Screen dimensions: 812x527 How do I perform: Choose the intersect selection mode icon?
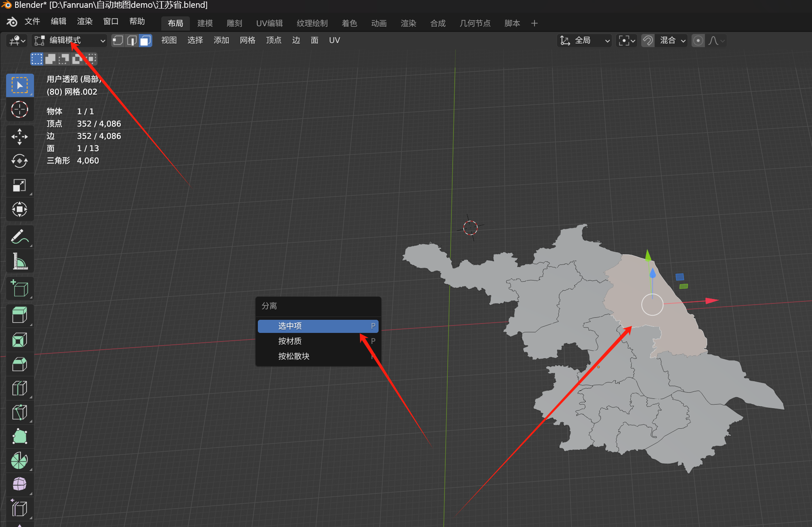click(91, 59)
